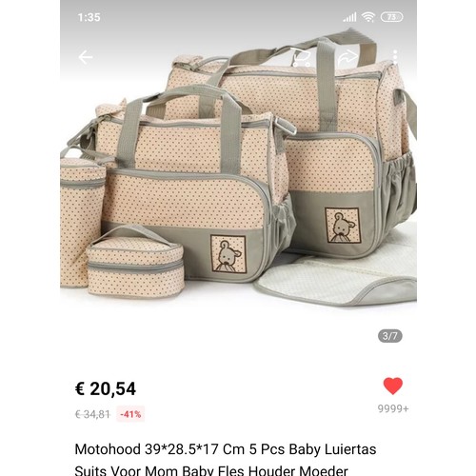Tap the back arrow icon

tap(86, 57)
